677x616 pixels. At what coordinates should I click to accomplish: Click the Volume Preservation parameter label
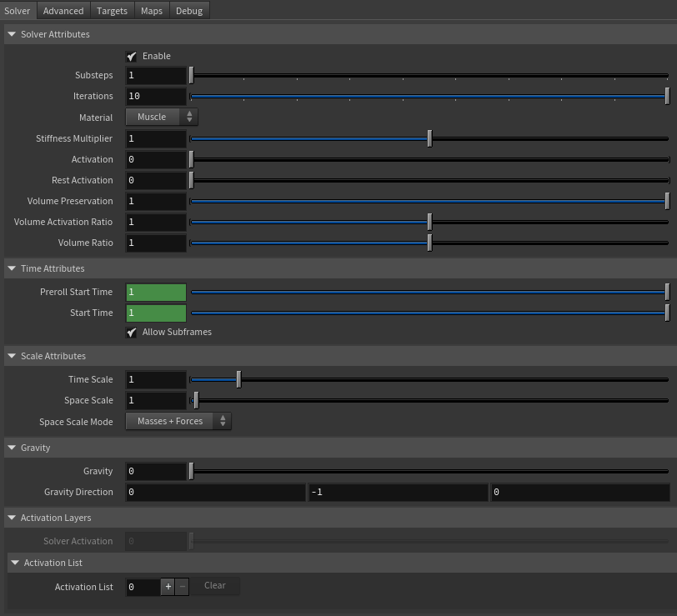click(70, 201)
